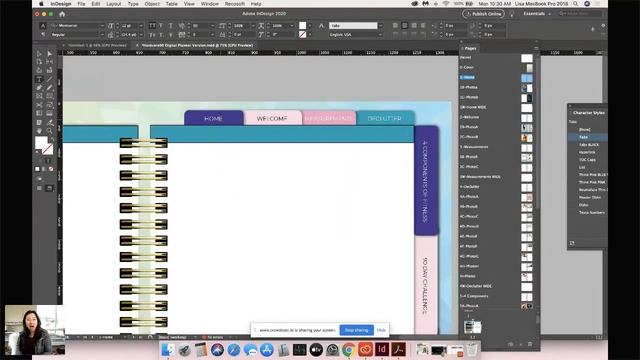Toggle Subscript formatting
Screen dimensions: 640x360
click(x=161, y=35)
